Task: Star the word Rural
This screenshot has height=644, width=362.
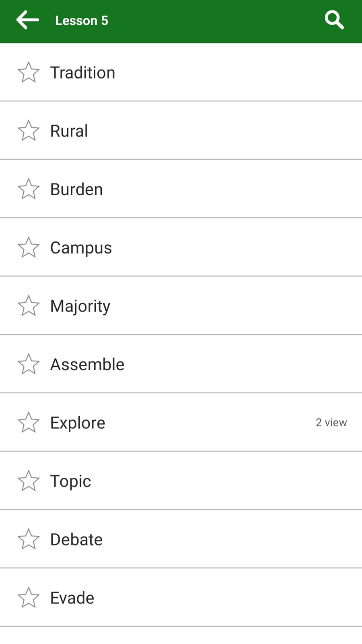Action: pos(29,131)
